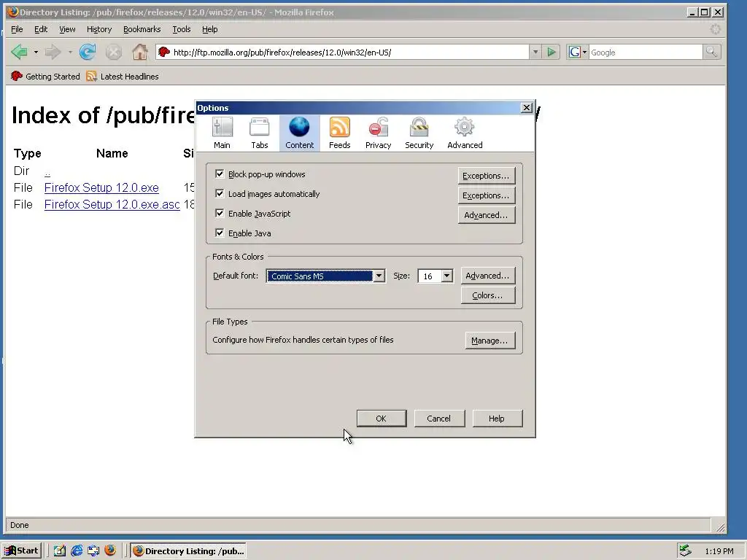This screenshot has width=747, height=560.
Task: Click the first quick launch notepad icon
Action: [60, 551]
